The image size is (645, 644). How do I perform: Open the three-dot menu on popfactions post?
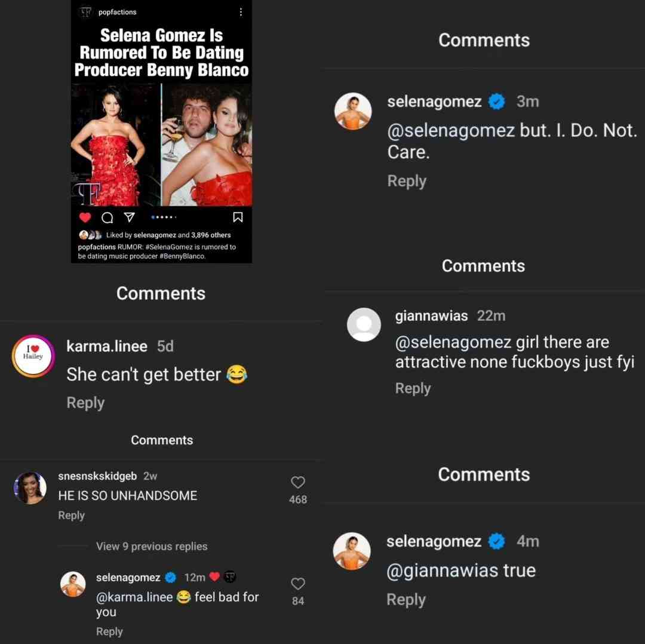click(x=241, y=12)
